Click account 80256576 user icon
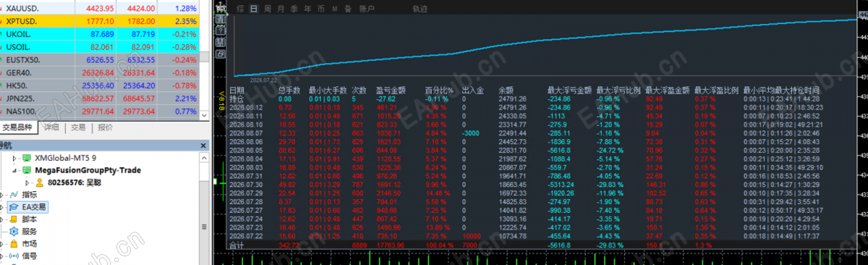The image size is (868, 265). 39,182
